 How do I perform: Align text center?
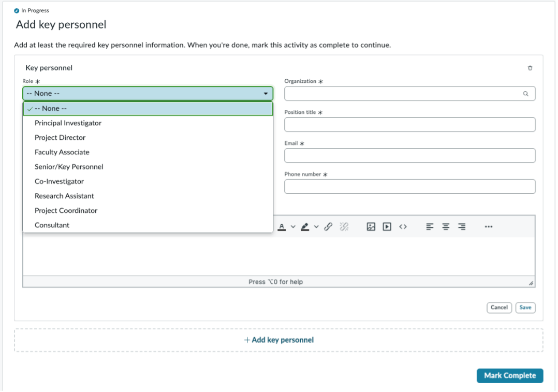[x=446, y=227]
